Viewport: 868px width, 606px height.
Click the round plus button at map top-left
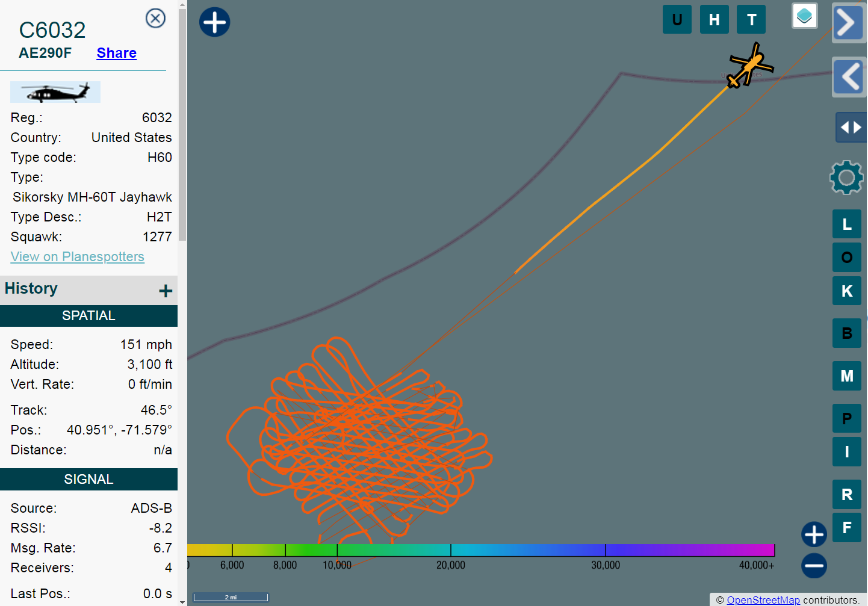tap(215, 22)
